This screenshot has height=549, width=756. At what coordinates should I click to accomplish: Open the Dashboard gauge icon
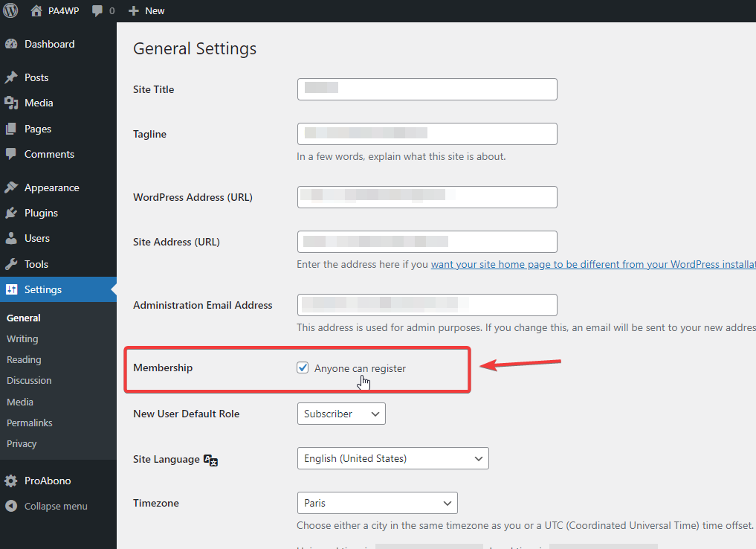tap(11, 44)
